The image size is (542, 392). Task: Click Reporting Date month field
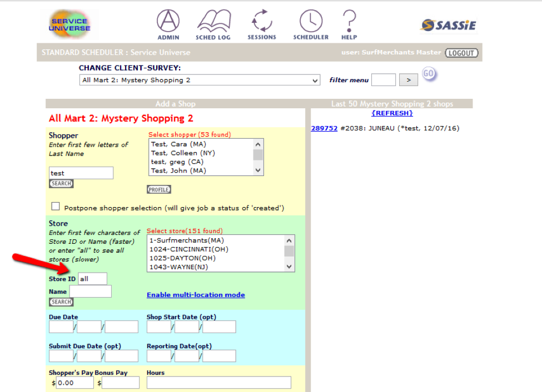[x=158, y=356]
